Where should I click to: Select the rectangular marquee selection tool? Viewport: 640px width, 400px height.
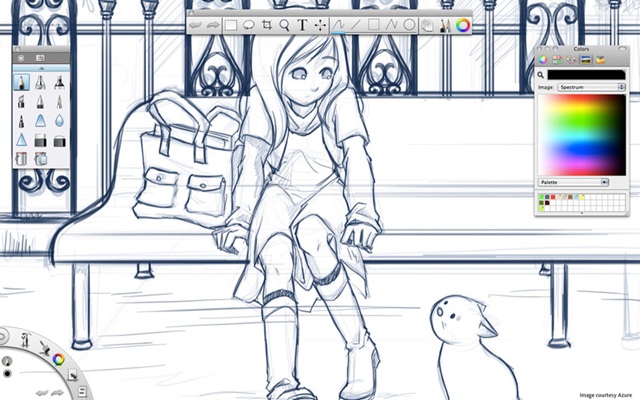click(x=230, y=25)
